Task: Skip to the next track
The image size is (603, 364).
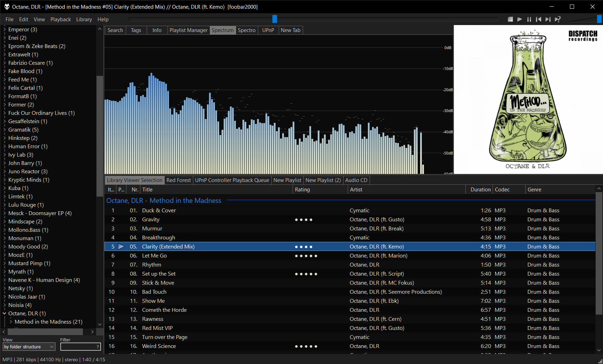Action: tap(548, 19)
